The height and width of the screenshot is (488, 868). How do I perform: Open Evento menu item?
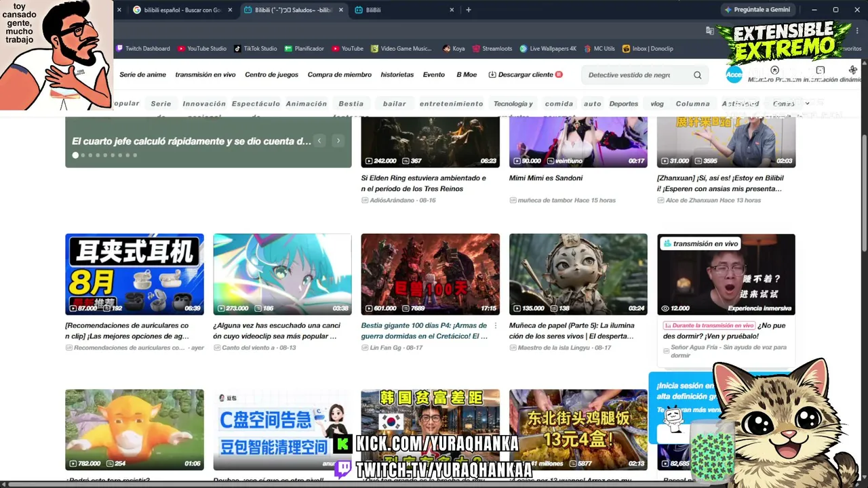click(x=434, y=75)
